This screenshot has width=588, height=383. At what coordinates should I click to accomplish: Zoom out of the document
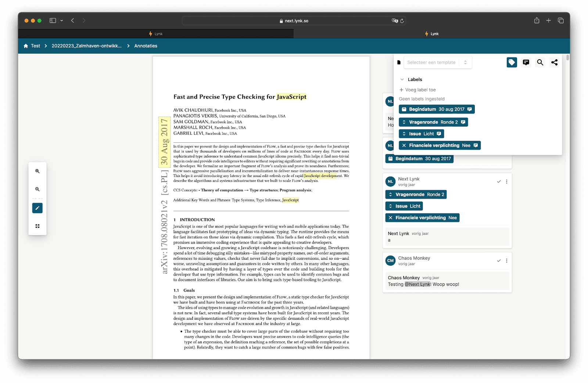coord(37,189)
